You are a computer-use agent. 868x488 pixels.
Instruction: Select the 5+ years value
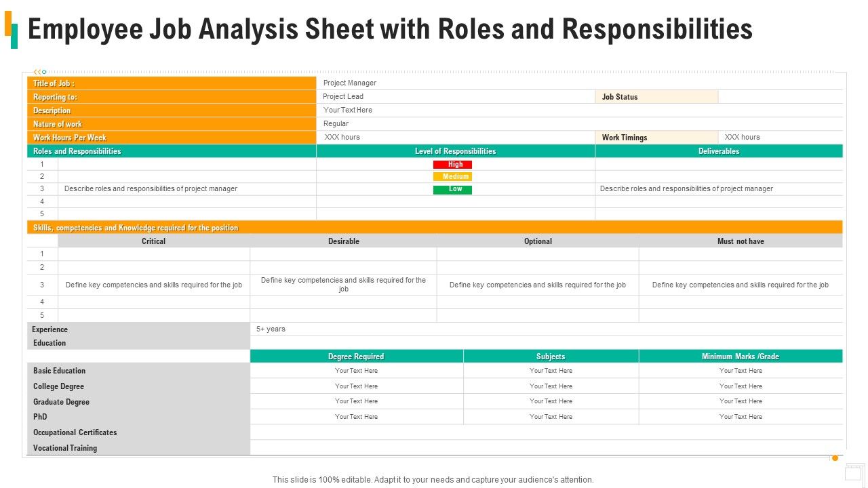(x=271, y=329)
